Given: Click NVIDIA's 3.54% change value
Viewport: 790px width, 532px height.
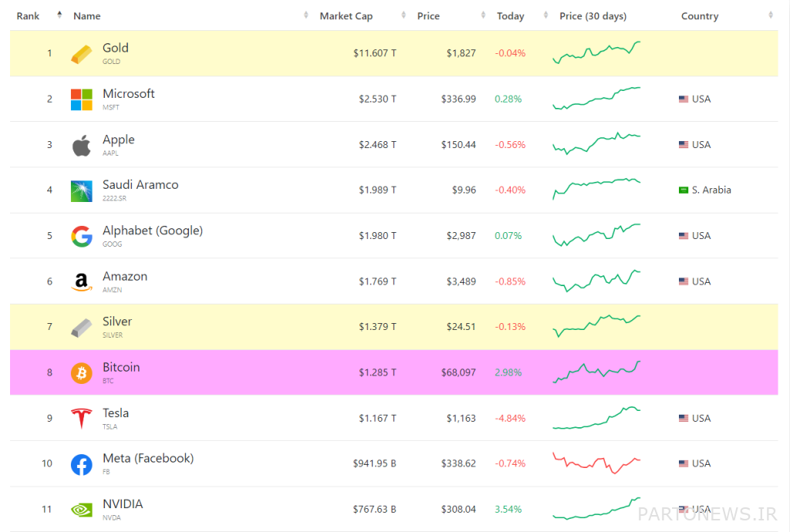Looking at the screenshot, I should pyautogui.click(x=508, y=510).
